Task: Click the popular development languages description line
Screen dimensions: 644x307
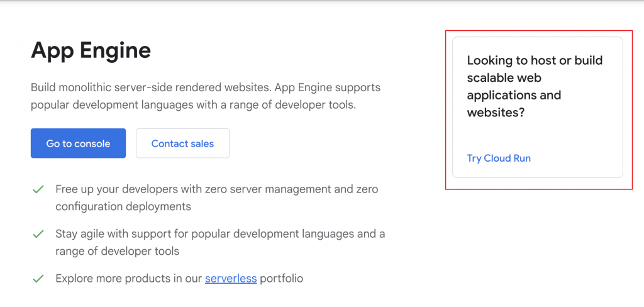Action: coord(193,105)
